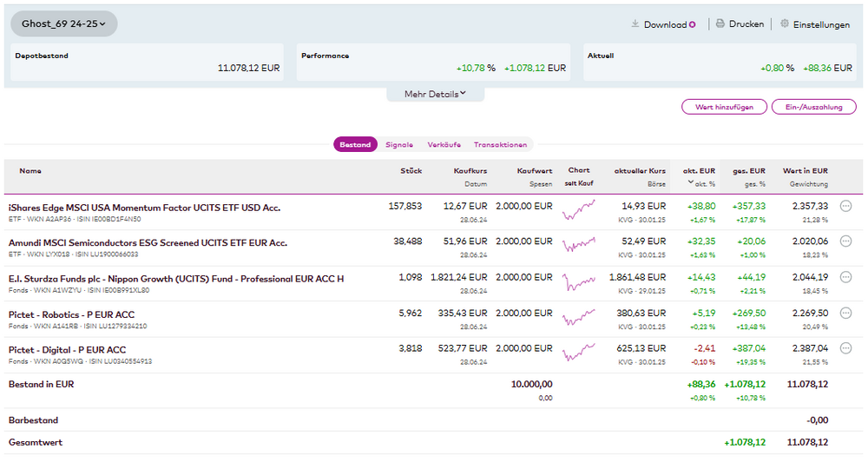Image resolution: width=868 pixels, height=469 pixels.
Task: Open Einstellungen via gear icon
Action: 785,24
